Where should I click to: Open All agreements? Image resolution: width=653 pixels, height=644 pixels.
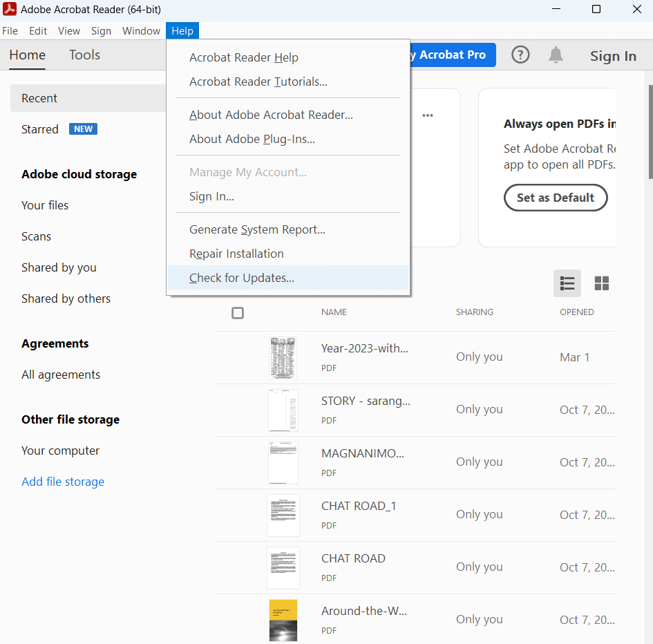[x=61, y=375]
